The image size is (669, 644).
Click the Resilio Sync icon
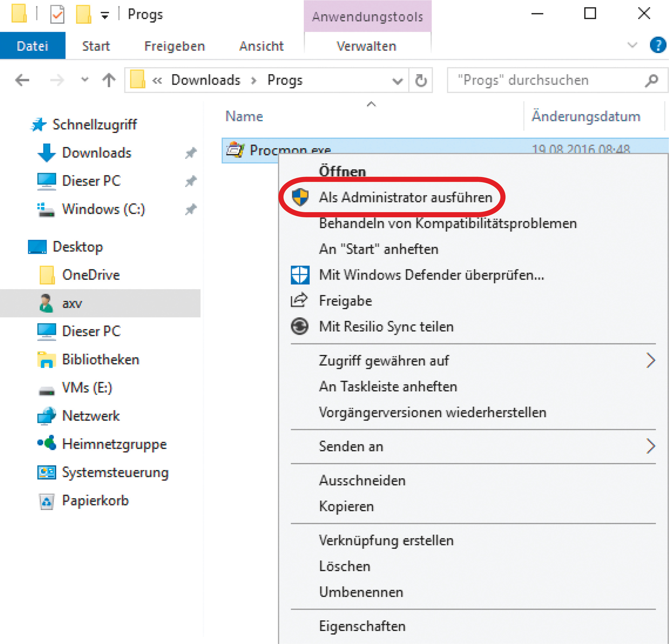pyautogui.click(x=300, y=326)
